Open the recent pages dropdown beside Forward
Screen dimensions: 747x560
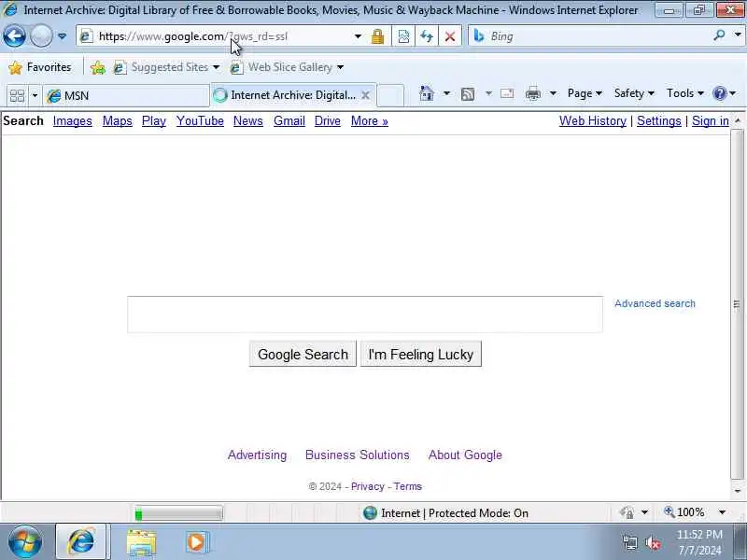(x=62, y=36)
